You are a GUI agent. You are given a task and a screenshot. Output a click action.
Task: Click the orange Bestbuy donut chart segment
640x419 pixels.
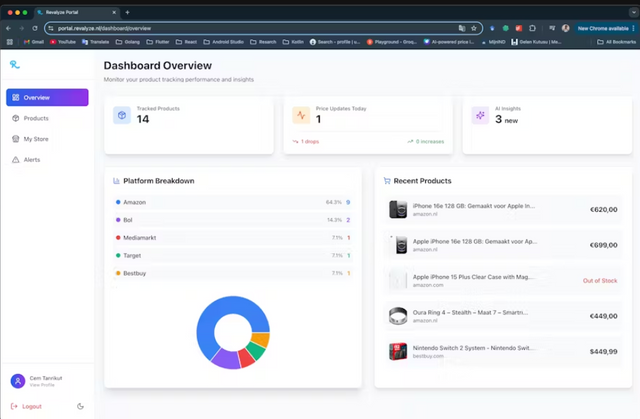click(x=261, y=339)
